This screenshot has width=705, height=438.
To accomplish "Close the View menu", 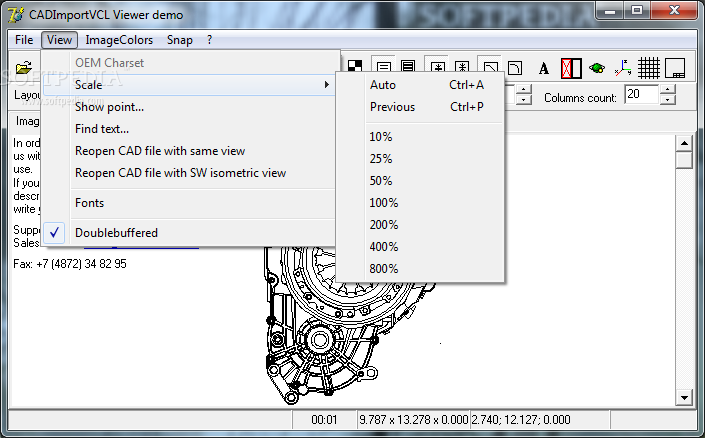I will pyautogui.click(x=59, y=40).
